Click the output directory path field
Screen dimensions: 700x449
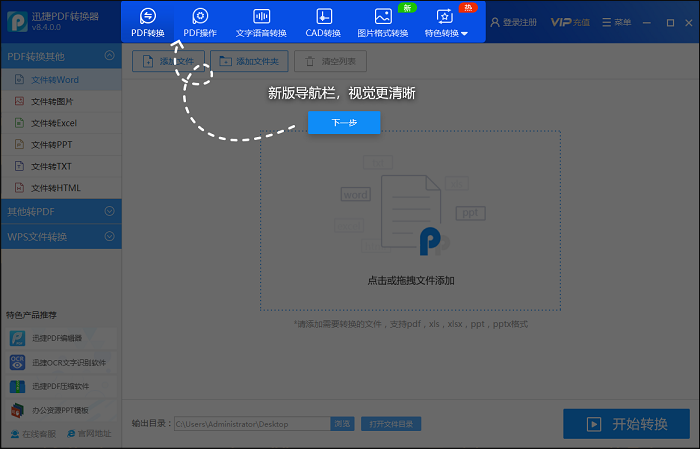coord(251,424)
